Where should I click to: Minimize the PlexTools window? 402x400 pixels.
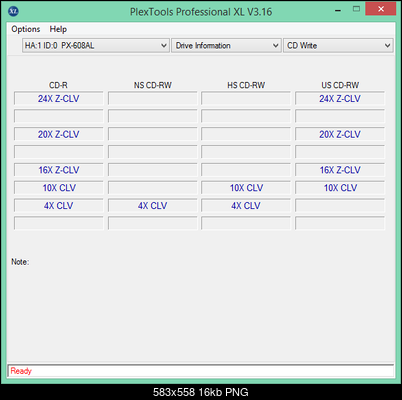click(338, 10)
